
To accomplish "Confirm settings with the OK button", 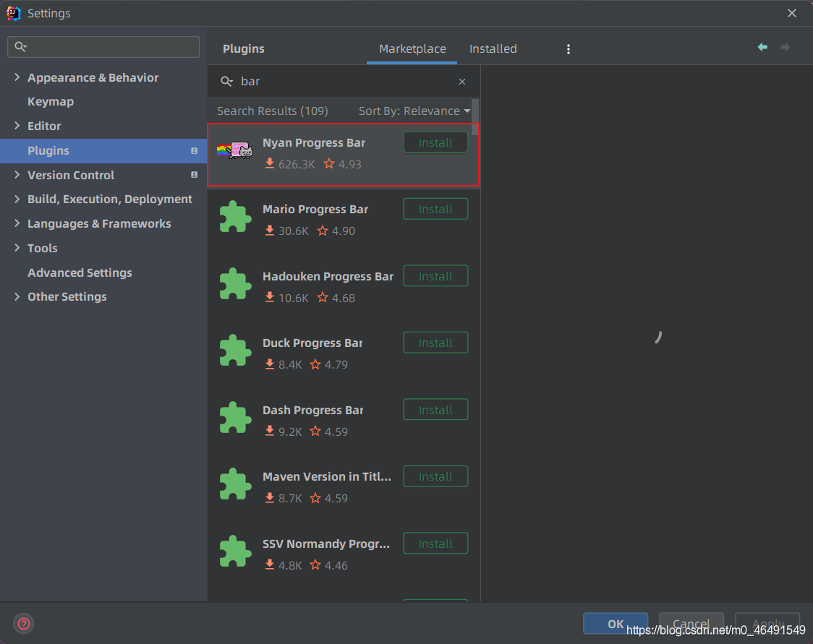I will (616, 623).
